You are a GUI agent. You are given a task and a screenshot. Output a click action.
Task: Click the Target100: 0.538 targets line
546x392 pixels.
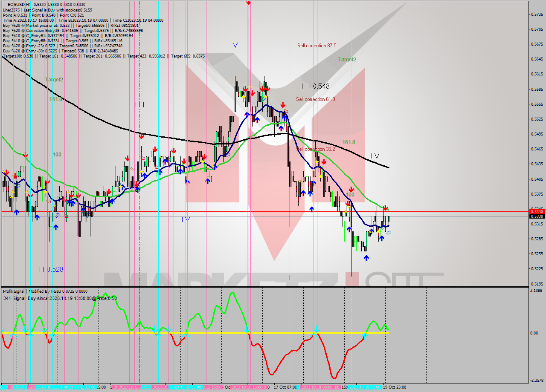104,56
